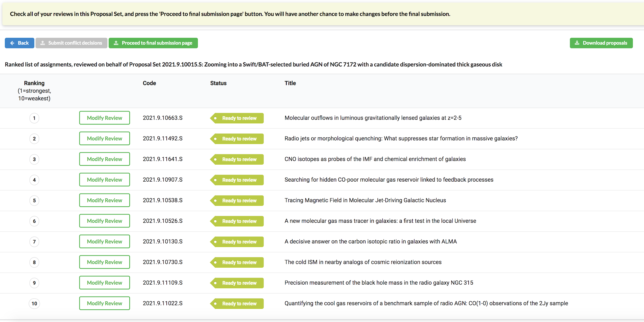Modify Review for proposal 2021.9.11641.S

[x=104, y=159]
